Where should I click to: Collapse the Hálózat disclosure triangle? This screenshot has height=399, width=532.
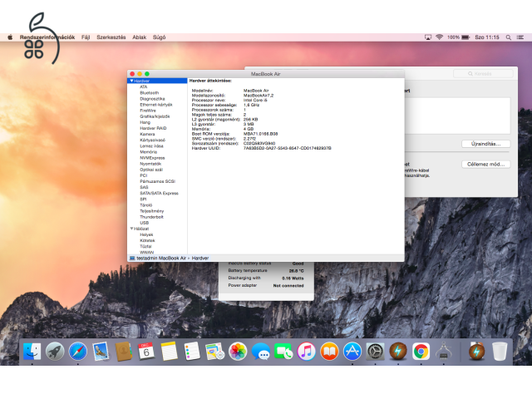click(131, 229)
